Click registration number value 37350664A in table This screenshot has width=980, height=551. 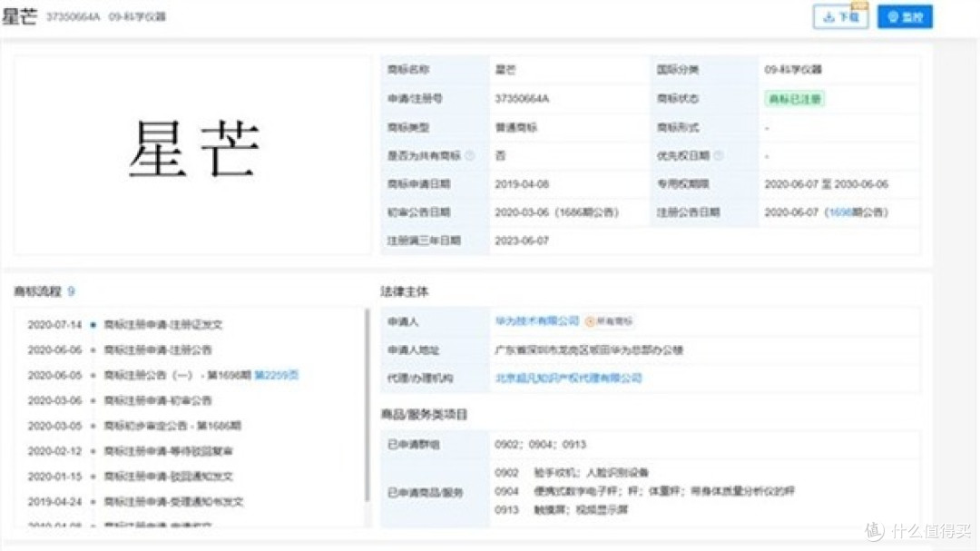[x=522, y=99]
